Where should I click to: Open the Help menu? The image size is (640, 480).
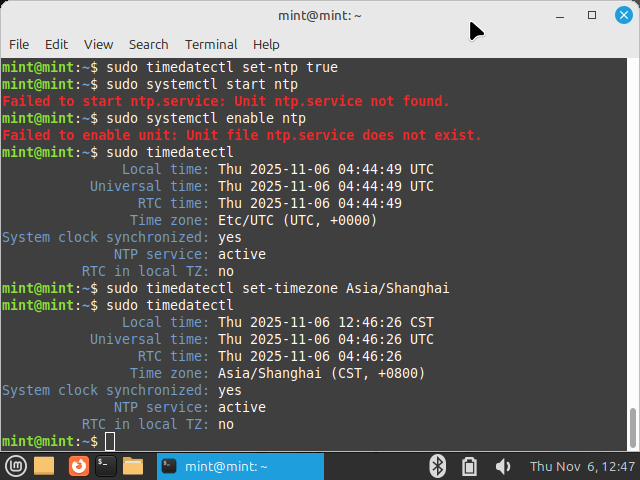266,44
